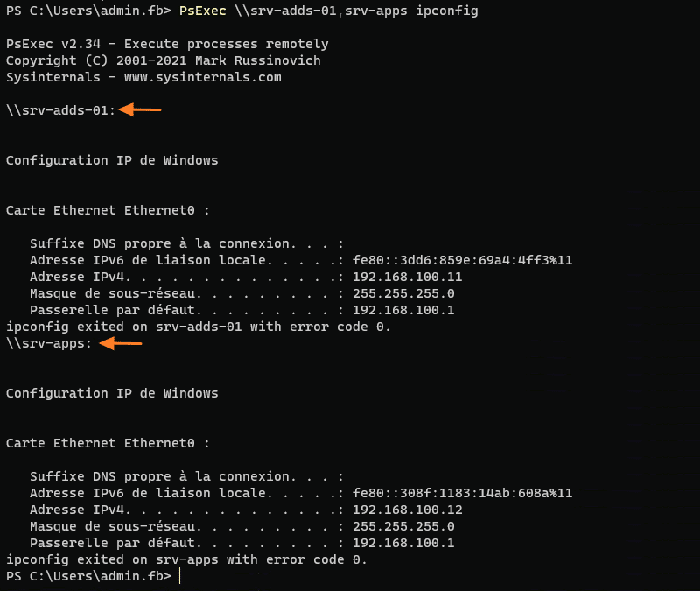
Task: Click the IPv6 address ending in 4ff3%11
Action: pos(462,260)
